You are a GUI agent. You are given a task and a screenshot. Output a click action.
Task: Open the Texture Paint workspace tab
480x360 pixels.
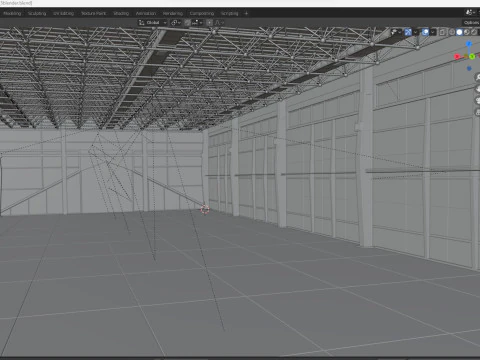[93, 13]
